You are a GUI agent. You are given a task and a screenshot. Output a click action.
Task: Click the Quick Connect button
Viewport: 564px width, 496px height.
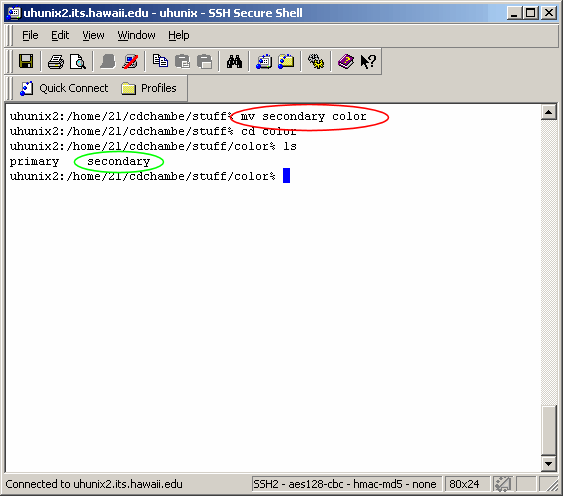tap(64, 88)
